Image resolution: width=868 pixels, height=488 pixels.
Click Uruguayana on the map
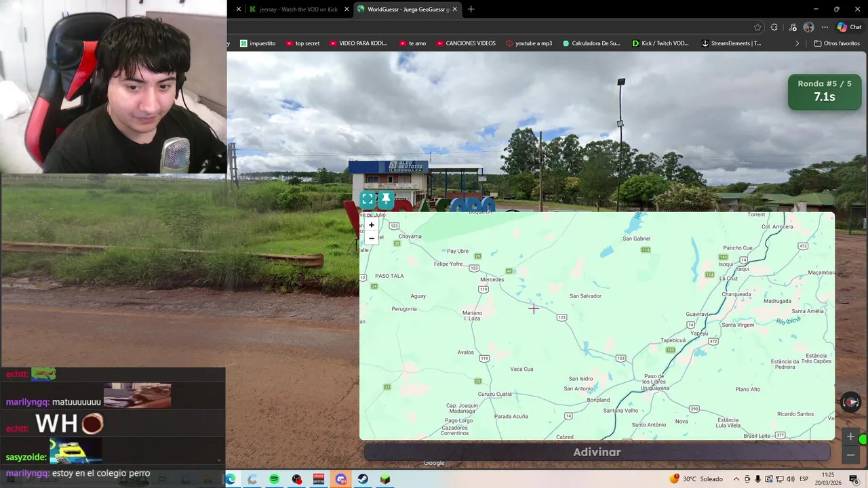655,388
